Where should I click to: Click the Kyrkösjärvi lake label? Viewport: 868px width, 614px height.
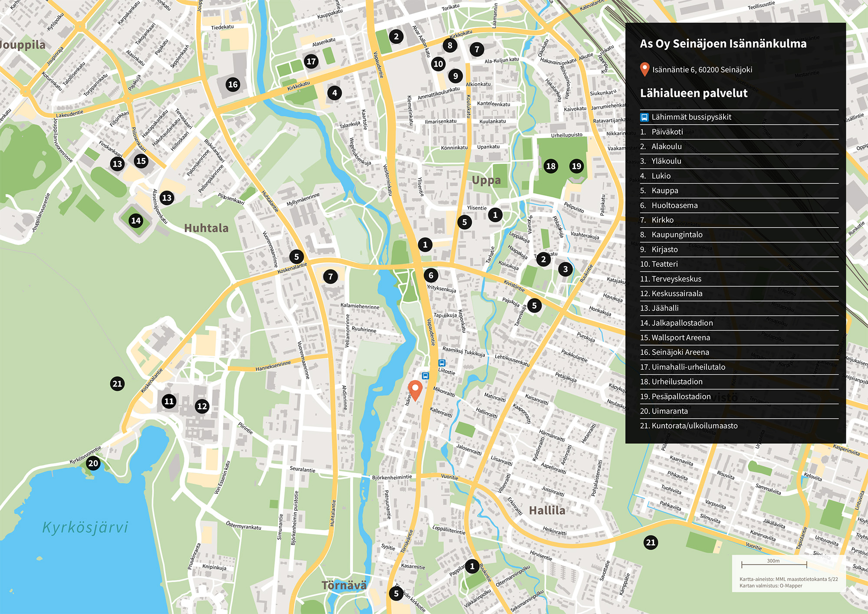point(85,527)
